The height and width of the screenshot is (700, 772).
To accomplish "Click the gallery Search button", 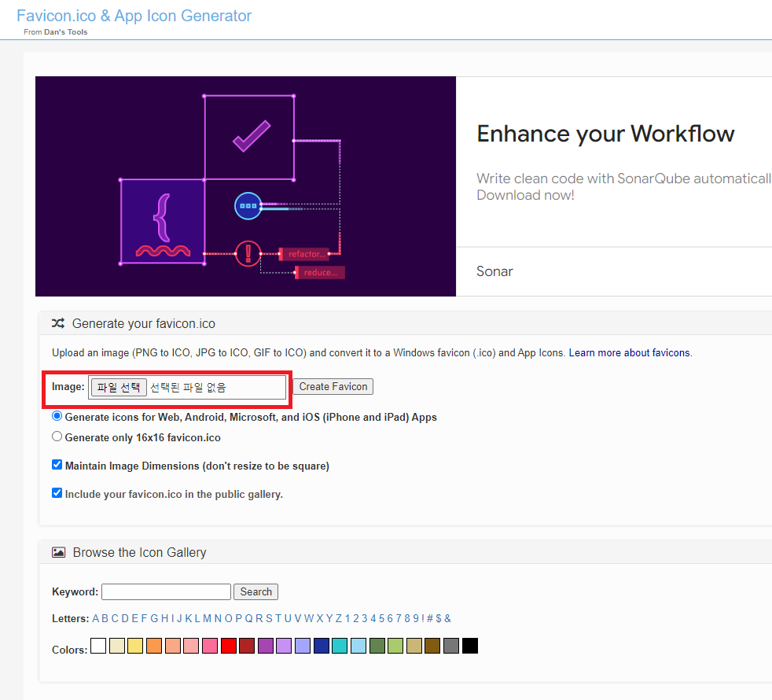I will tap(256, 591).
